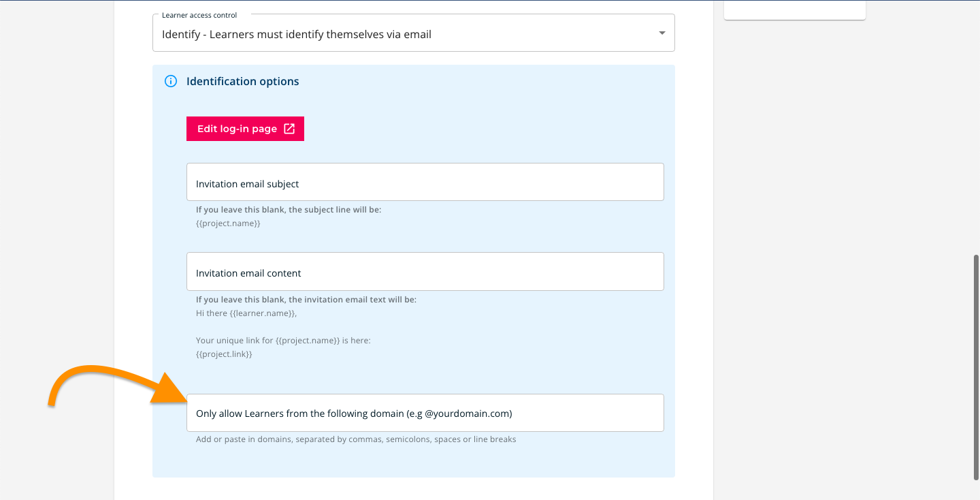Screen dimensions: 980x500
Task: Click the dropdown arrow of Learner access control
Action: pyautogui.click(x=661, y=33)
